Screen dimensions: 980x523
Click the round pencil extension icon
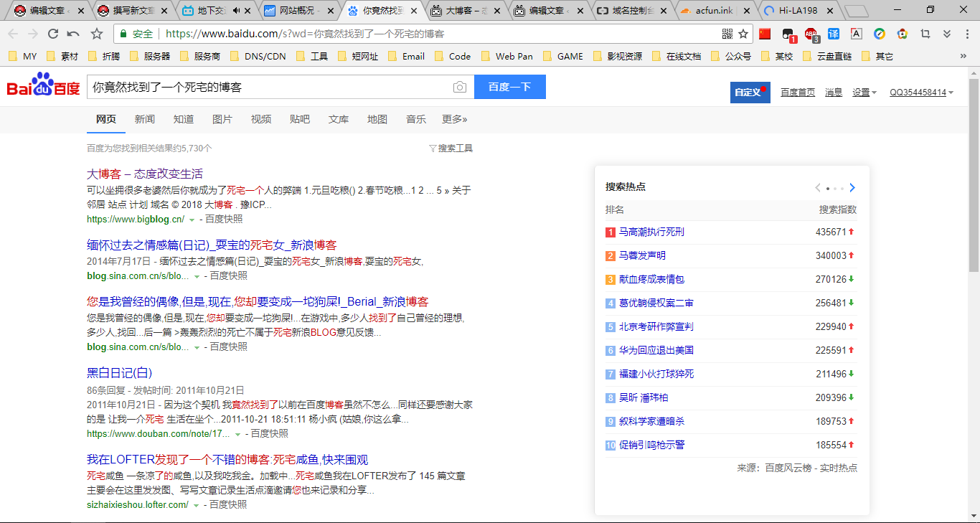point(880,34)
